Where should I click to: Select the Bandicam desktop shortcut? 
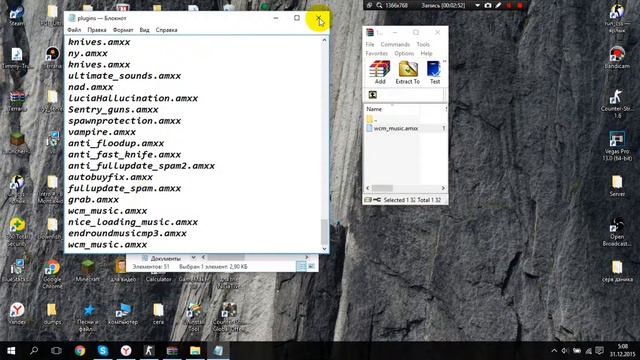click(617, 58)
